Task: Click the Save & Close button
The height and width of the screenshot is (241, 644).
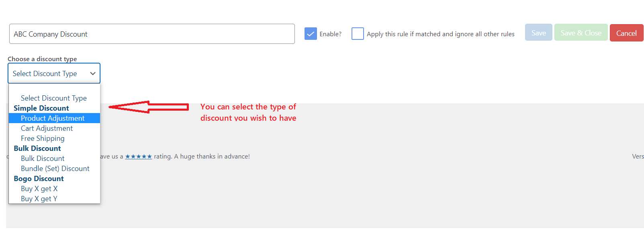Action: pyautogui.click(x=581, y=33)
